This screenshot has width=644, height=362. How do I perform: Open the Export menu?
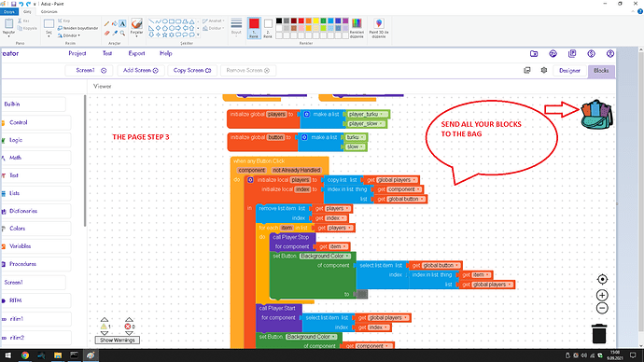point(136,53)
